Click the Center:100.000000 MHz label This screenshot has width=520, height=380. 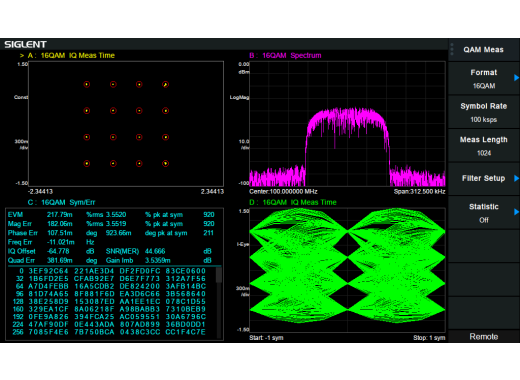(283, 192)
